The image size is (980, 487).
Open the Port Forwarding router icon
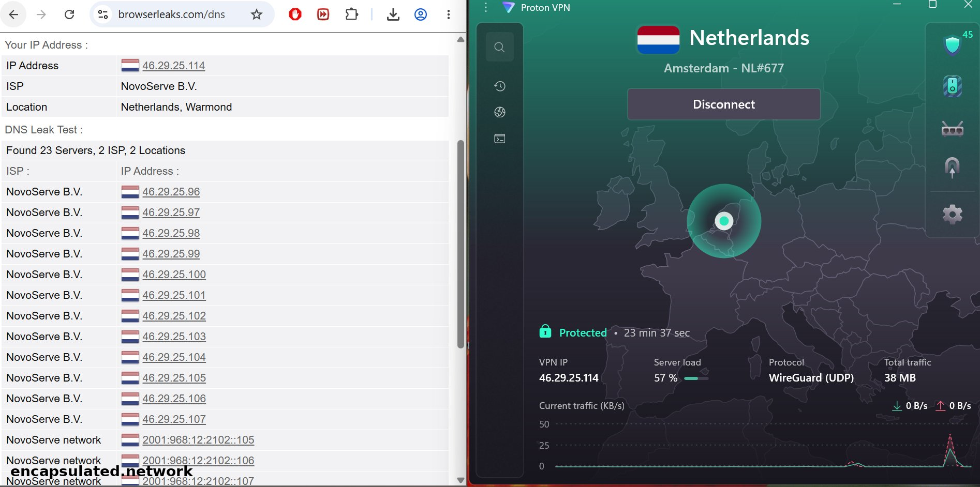(x=953, y=128)
